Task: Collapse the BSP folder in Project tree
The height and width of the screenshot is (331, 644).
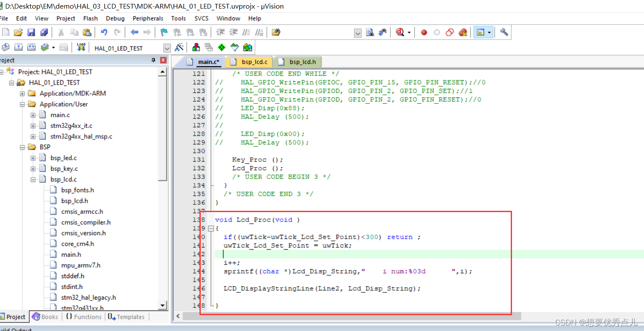Action: (x=23, y=147)
